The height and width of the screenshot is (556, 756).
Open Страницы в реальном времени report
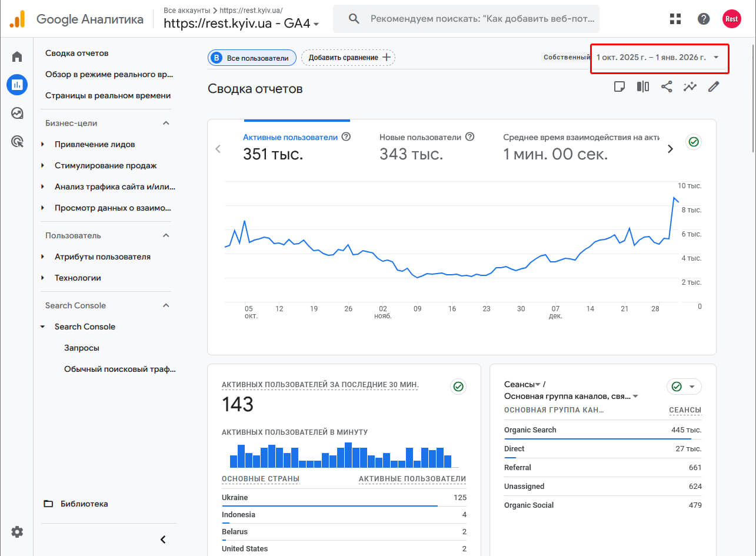pos(108,95)
